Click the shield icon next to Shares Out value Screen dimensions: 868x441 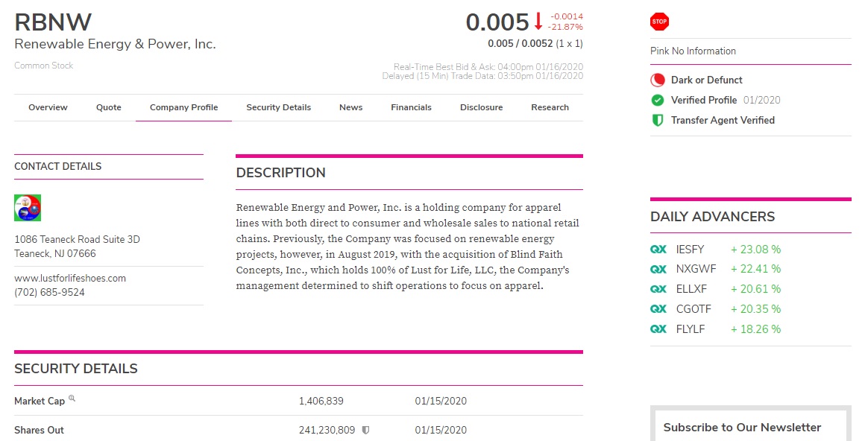click(365, 430)
